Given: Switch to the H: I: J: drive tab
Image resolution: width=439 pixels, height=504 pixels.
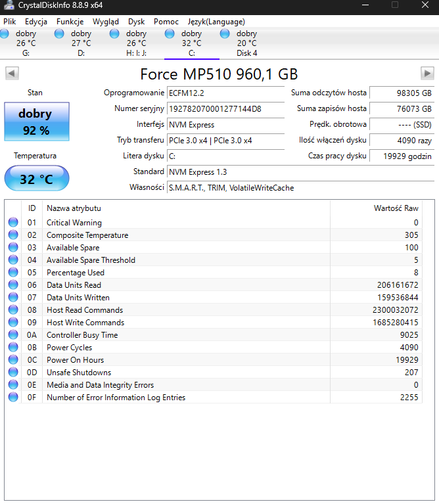Looking at the screenshot, I should pos(136,43).
